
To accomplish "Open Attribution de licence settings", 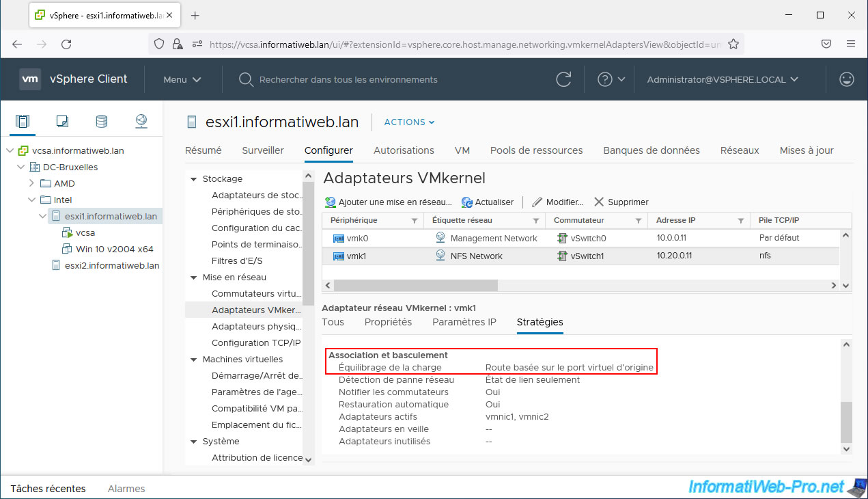I will coord(257,458).
